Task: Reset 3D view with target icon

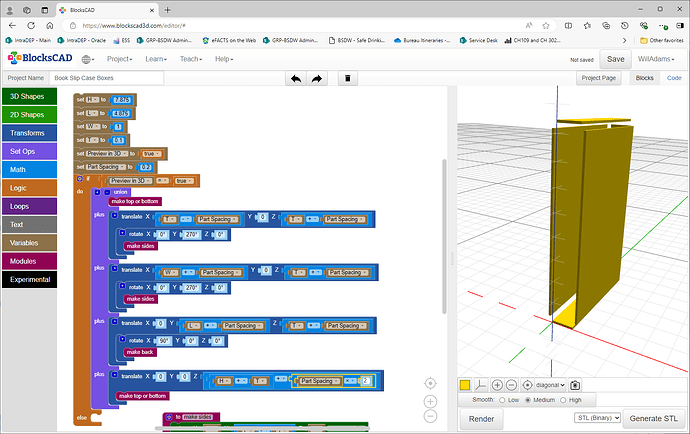Action: click(x=527, y=385)
